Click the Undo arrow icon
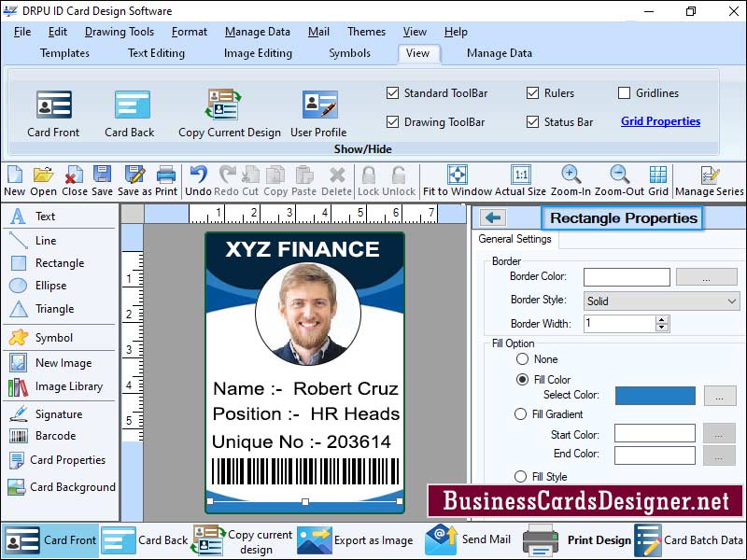Screen dimensions: 747x560 [198, 175]
